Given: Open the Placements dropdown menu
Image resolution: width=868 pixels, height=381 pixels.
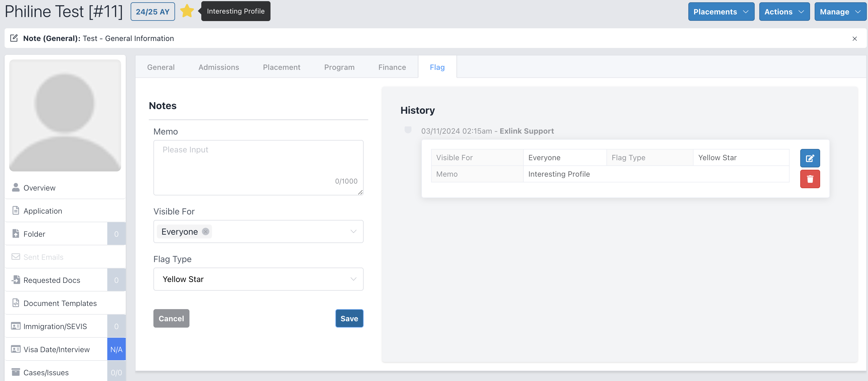Looking at the screenshot, I should pos(721,12).
